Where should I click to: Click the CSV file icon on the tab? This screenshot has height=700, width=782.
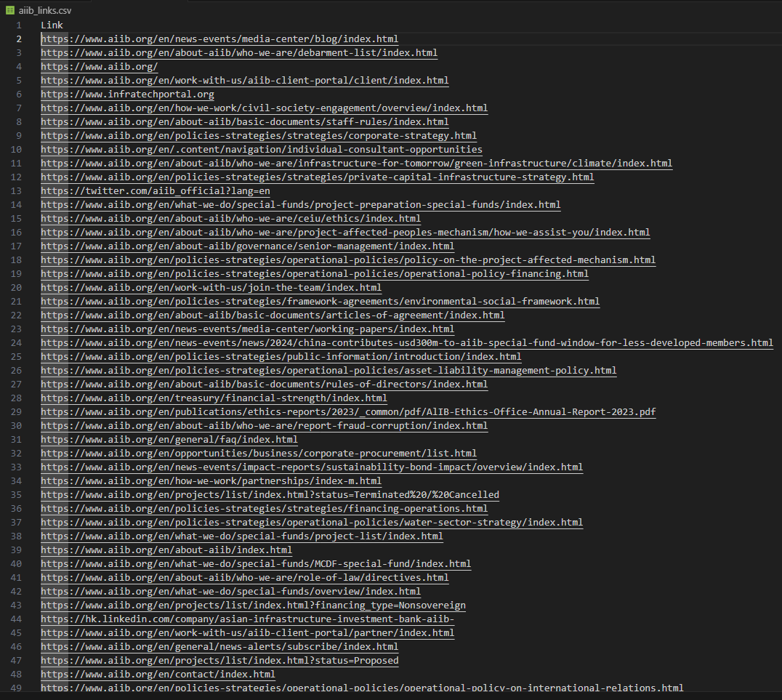(10, 10)
